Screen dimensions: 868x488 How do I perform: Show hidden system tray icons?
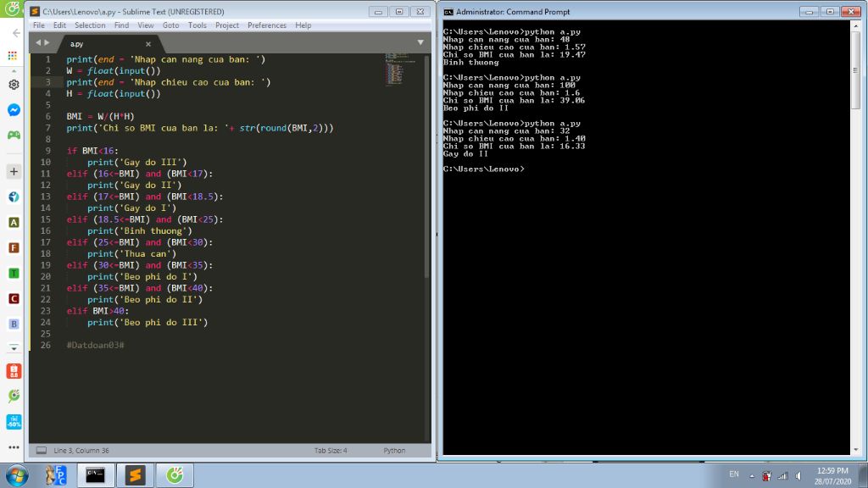tap(752, 475)
